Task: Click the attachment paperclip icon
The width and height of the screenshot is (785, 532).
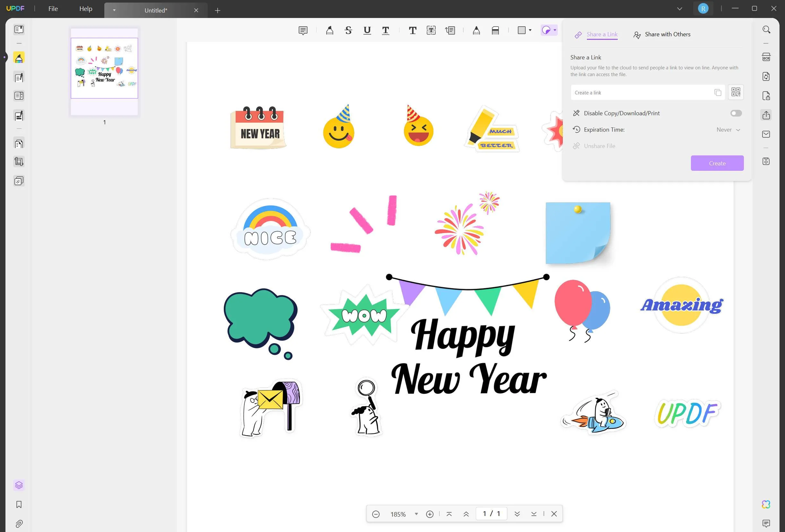Action: (x=19, y=524)
